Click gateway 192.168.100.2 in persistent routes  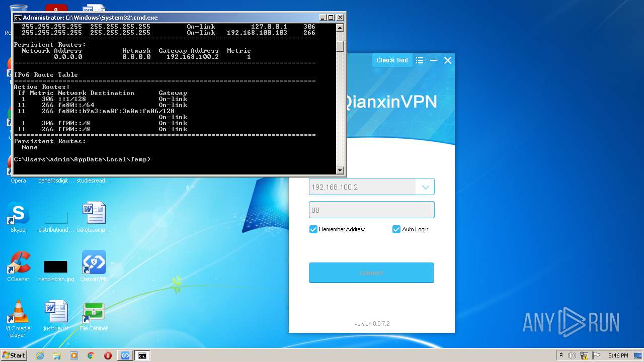tap(193, 57)
